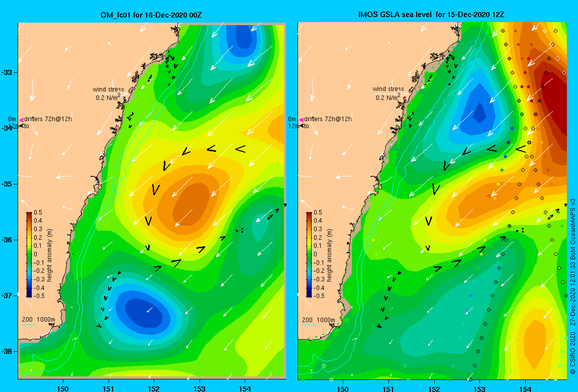The height and width of the screenshot is (392, 578).
Task: Click the -0.5 tick on right colorbar
Action: click(319, 296)
